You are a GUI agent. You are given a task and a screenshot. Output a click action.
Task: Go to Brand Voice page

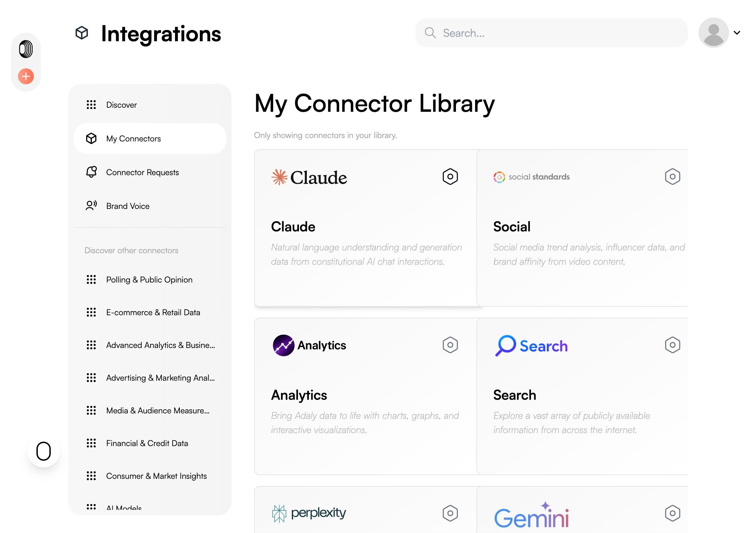[x=128, y=206]
